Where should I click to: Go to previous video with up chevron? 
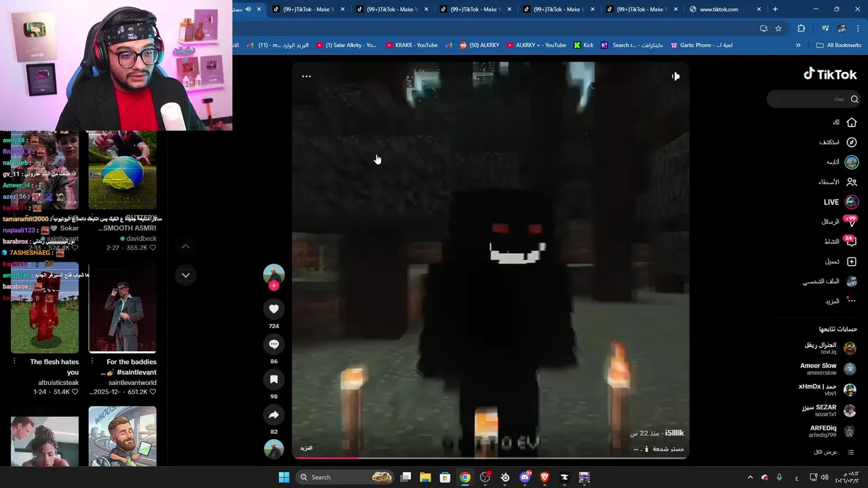[186, 247]
